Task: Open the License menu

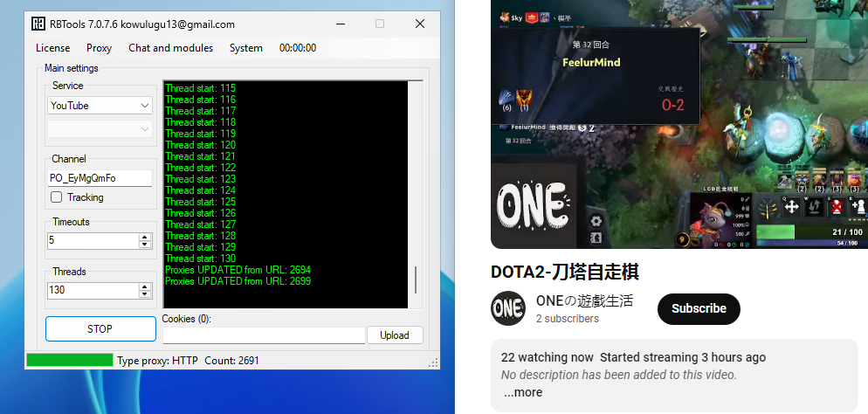Action: tap(52, 48)
